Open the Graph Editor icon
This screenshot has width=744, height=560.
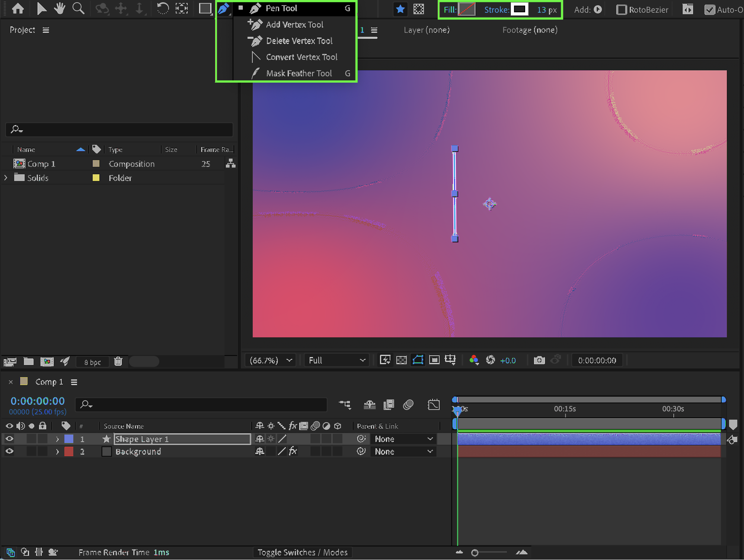[x=434, y=405]
